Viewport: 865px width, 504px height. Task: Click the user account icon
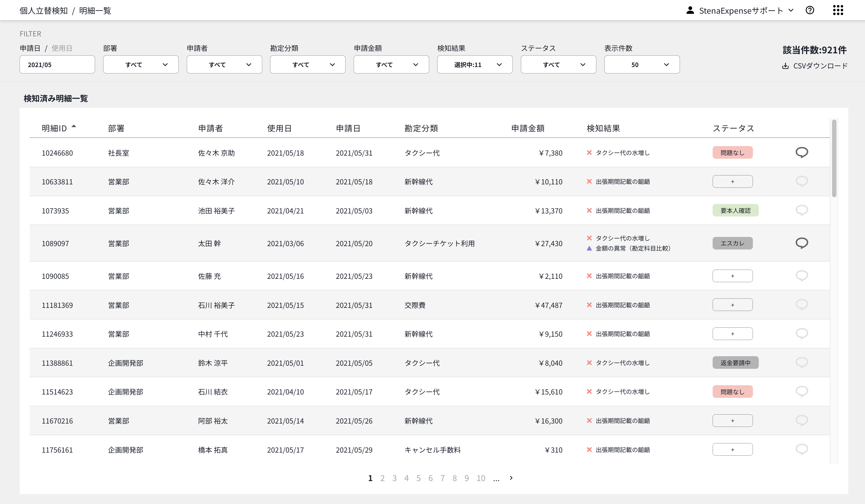(x=690, y=10)
